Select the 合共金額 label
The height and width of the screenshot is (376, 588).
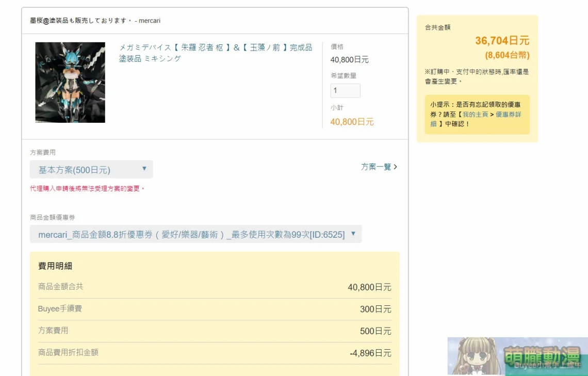(437, 27)
